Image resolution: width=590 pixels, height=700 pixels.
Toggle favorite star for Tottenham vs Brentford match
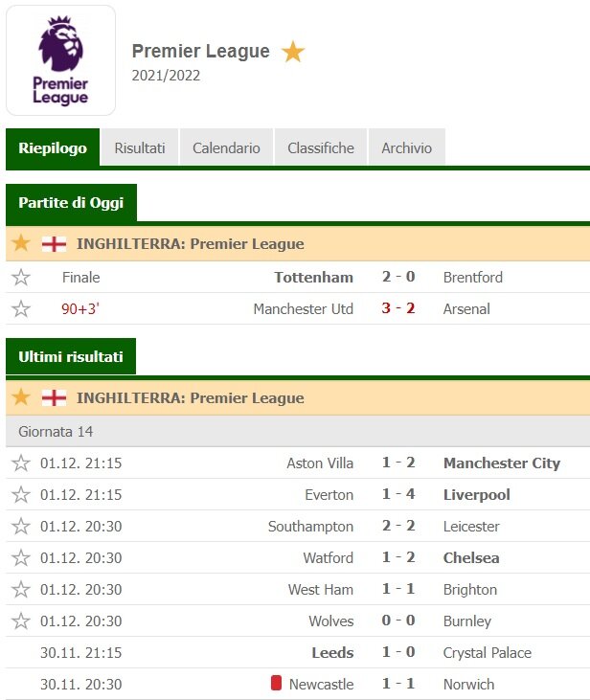click(x=21, y=278)
